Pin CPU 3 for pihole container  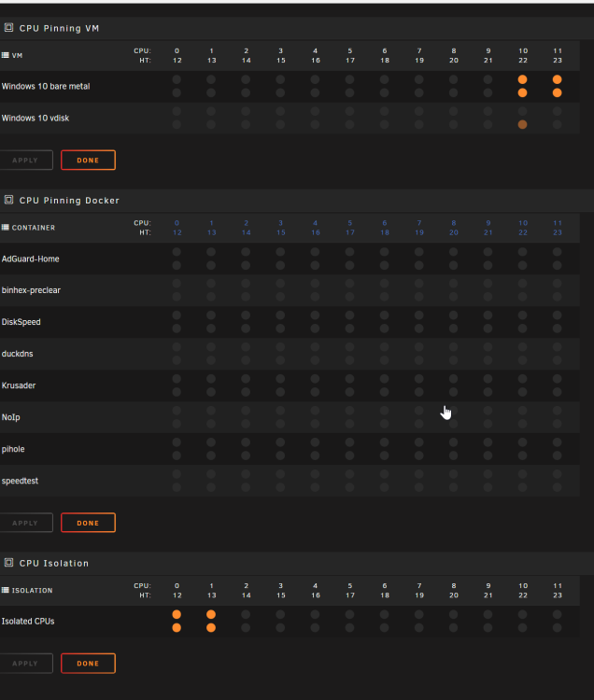click(280, 442)
